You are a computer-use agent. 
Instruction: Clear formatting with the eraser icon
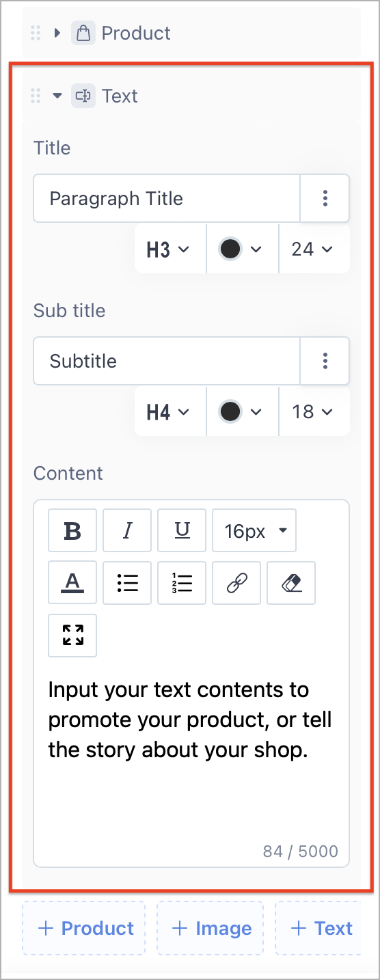[x=291, y=583]
